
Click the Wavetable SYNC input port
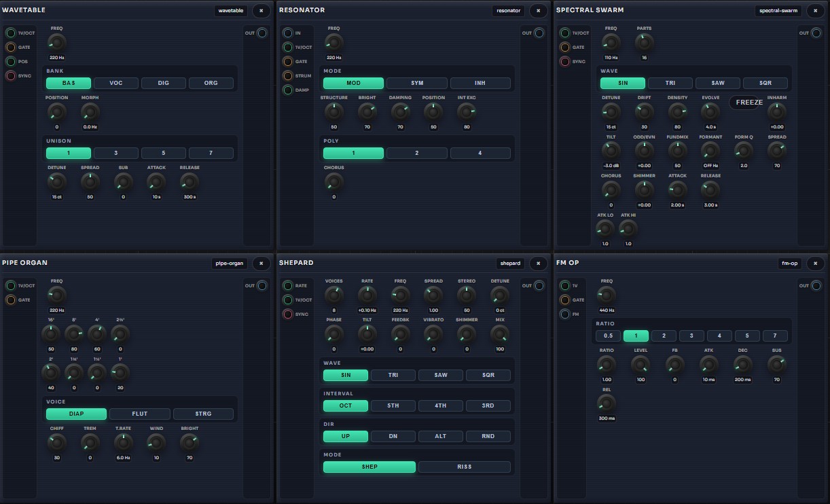point(11,76)
